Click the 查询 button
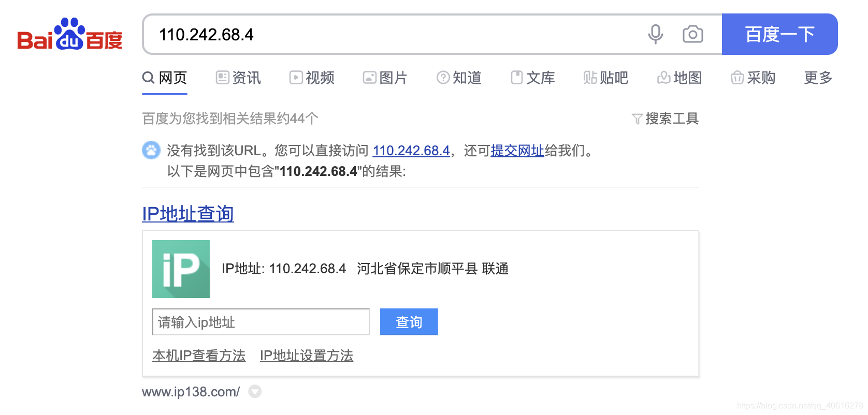Image resolution: width=868 pixels, height=415 pixels. tap(409, 322)
